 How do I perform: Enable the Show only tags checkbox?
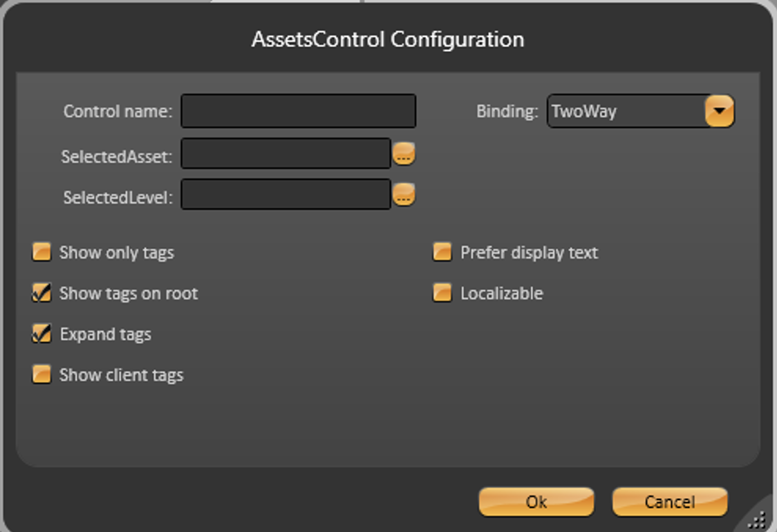(41, 252)
